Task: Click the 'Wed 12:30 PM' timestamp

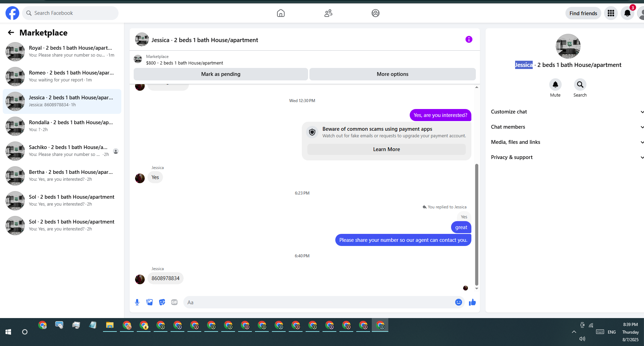Action: coord(302,101)
